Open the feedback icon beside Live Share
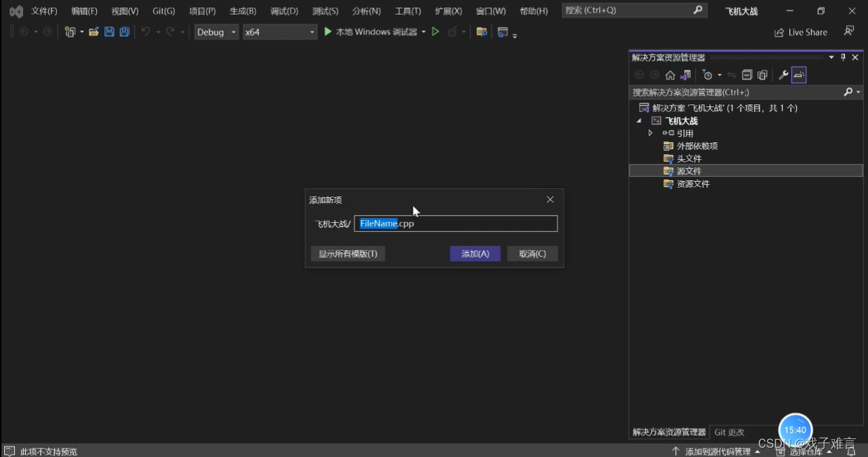Image resolution: width=868 pixels, height=457 pixels. 849,32
